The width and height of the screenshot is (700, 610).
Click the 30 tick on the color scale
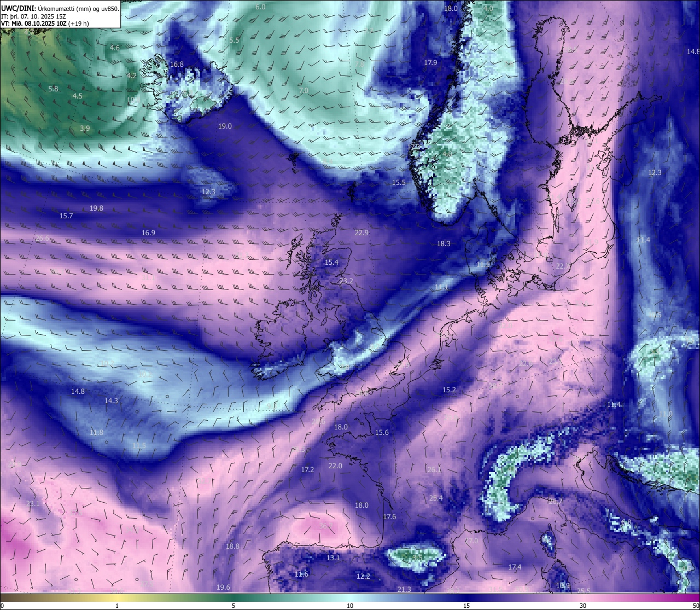tap(583, 606)
